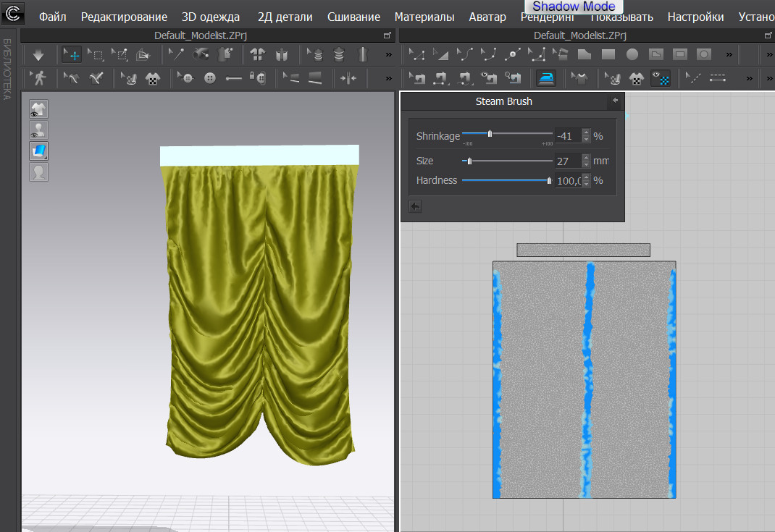Select the Ellipse pattern tool

(632, 54)
